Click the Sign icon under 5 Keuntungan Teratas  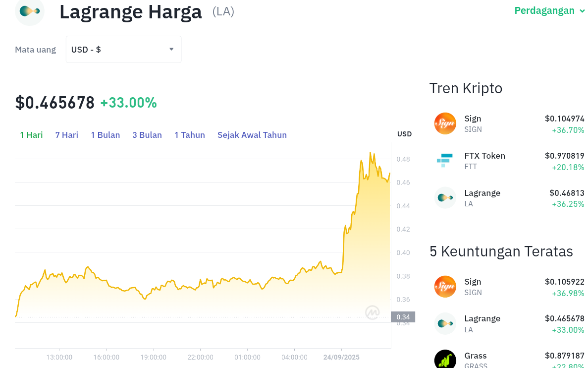tap(445, 287)
